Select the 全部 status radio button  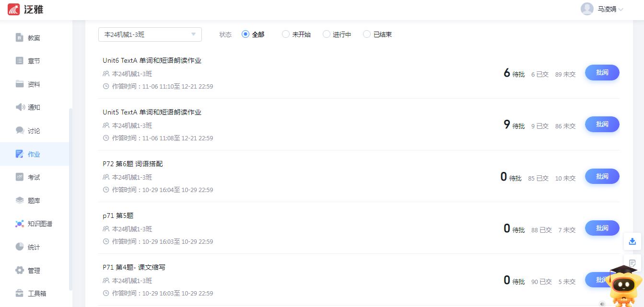coord(246,34)
